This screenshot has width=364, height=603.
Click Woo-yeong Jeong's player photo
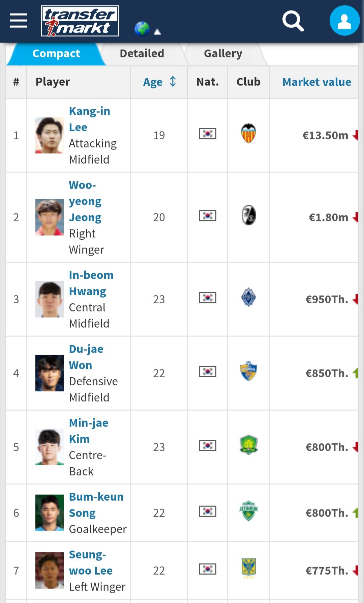tap(50, 217)
